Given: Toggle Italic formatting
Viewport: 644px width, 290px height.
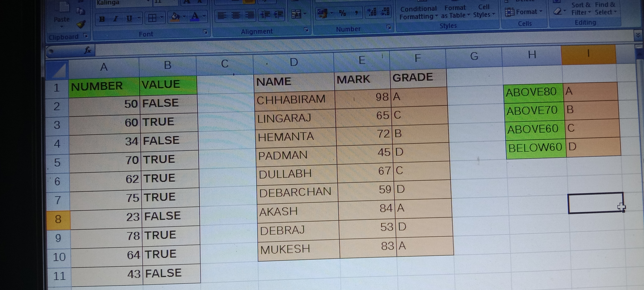Looking at the screenshot, I should click(x=115, y=19).
